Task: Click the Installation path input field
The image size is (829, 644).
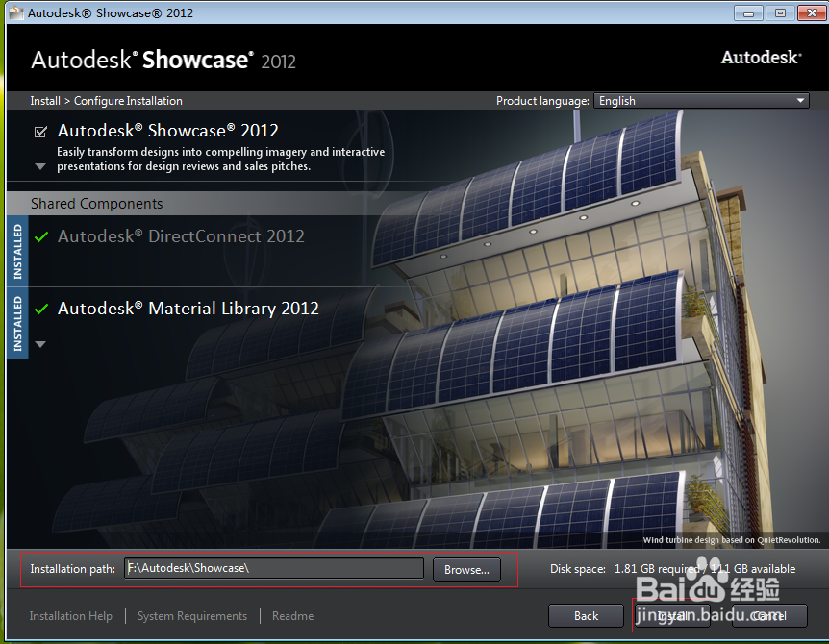Action: (x=274, y=568)
